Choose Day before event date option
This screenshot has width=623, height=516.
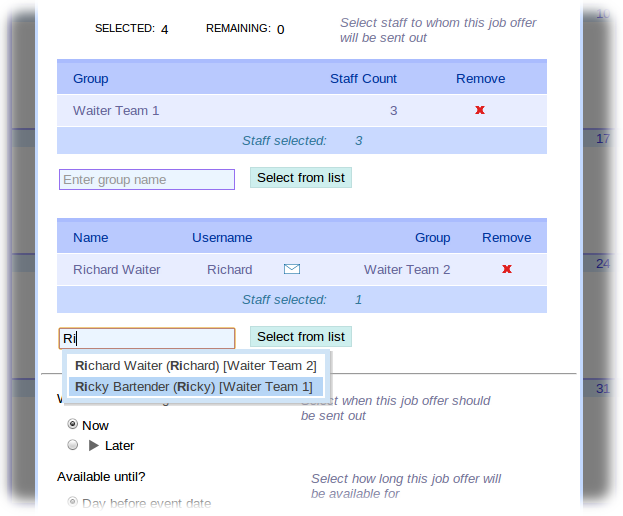72,502
